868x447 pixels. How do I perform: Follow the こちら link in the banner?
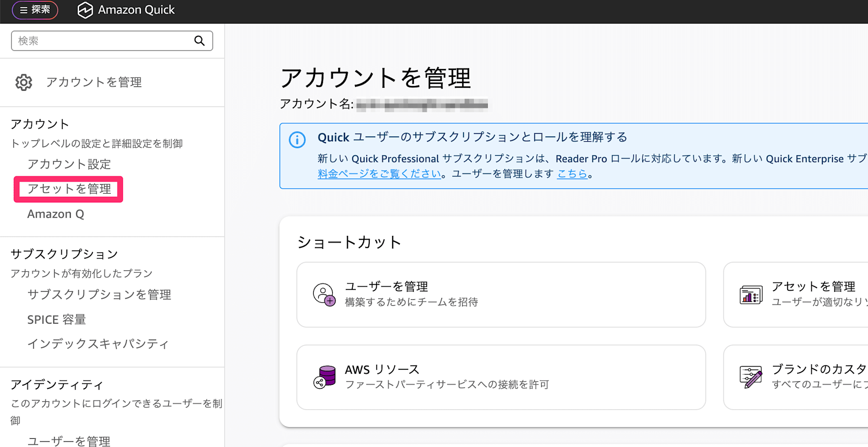point(572,174)
